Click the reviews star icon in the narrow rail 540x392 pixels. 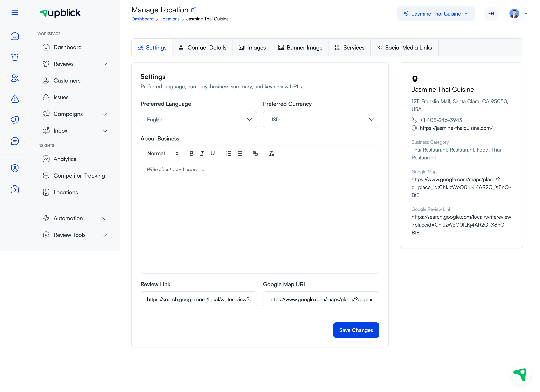click(15, 57)
